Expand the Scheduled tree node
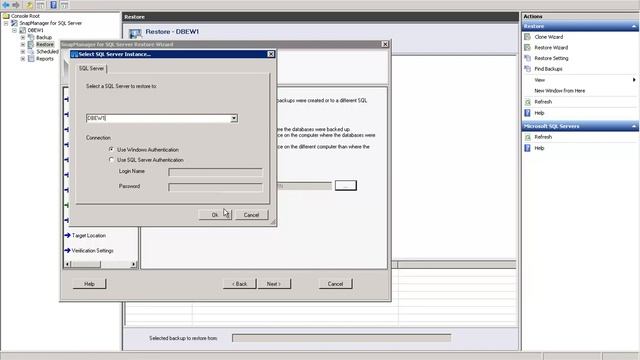Screen dimensions: 640x360 click(23, 52)
